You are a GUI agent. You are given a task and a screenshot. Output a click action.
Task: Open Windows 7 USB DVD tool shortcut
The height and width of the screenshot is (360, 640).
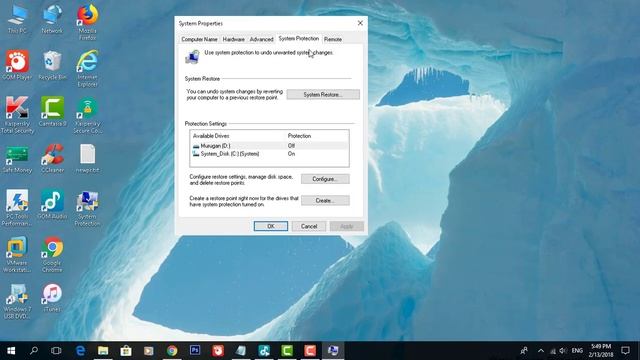17,301
